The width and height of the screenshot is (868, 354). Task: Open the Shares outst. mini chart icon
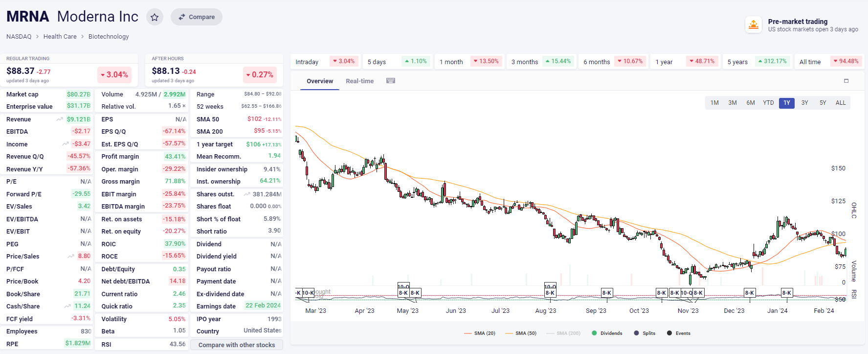point(247,194)
